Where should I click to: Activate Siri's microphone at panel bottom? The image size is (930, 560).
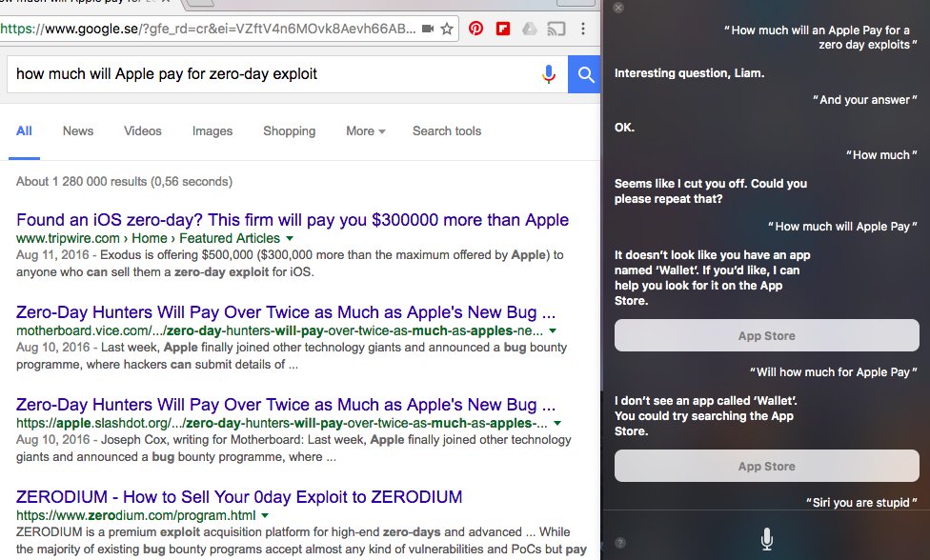point(766,539)
